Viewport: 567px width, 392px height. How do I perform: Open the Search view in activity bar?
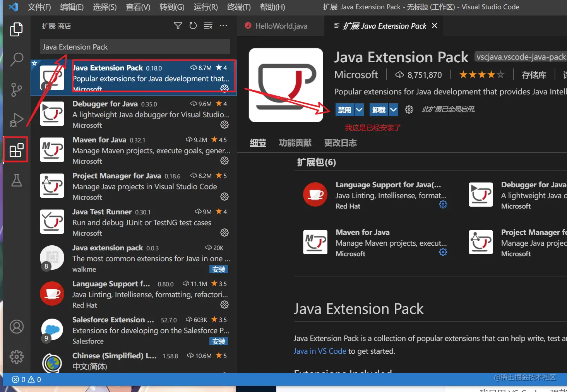tap(16, 60)
